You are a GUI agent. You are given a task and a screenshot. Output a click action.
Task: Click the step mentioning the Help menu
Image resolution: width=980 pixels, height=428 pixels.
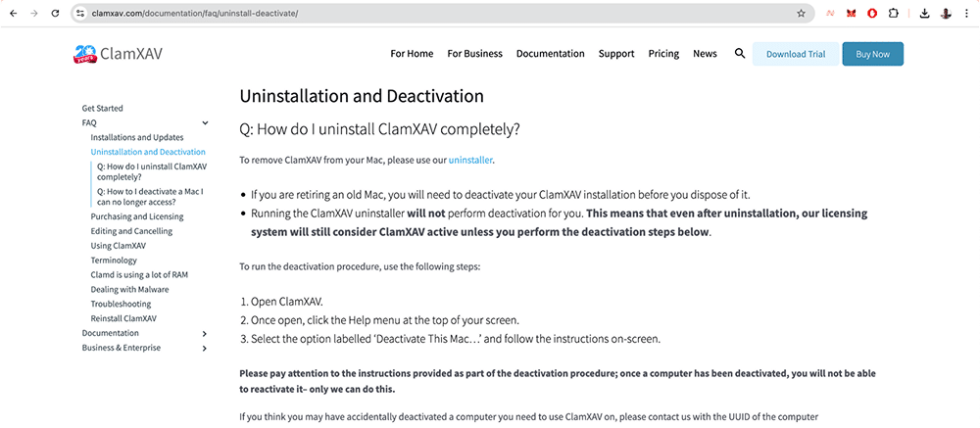tap(385, 320)
